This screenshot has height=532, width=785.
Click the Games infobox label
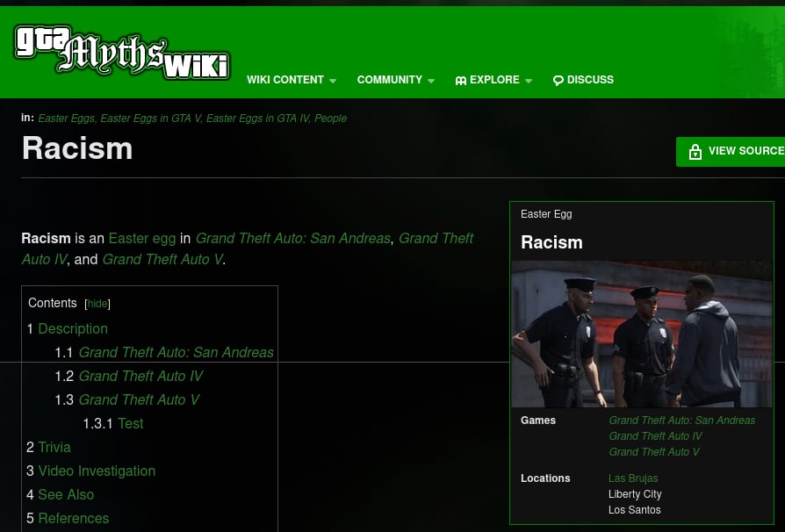pos(538,421)
